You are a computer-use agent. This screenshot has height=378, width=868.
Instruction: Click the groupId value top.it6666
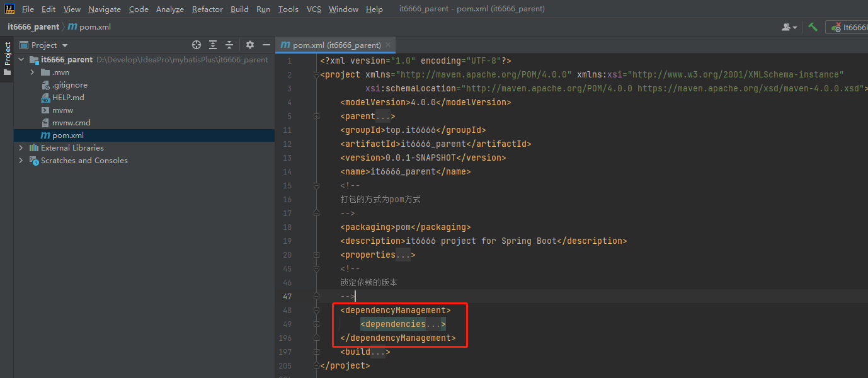click(x=411, y=130)
